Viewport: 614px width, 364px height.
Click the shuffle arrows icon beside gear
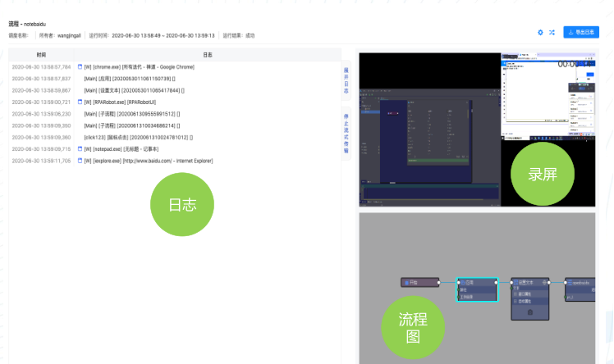tap(552, 32)
